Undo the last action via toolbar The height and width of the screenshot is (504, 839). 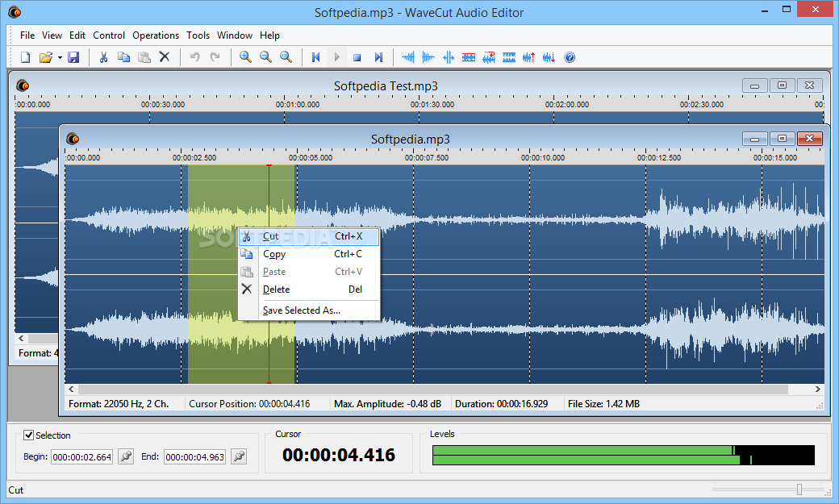click(194, 57)
